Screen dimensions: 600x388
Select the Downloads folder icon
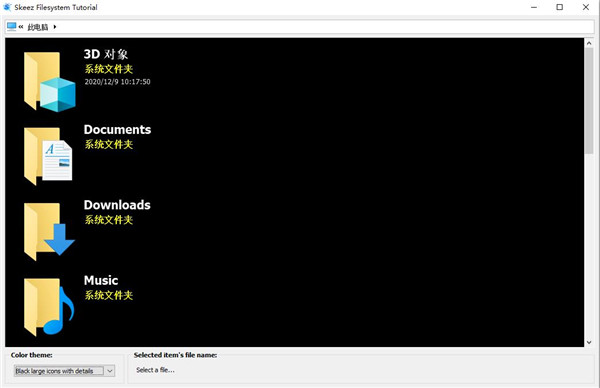click(49, 232)
